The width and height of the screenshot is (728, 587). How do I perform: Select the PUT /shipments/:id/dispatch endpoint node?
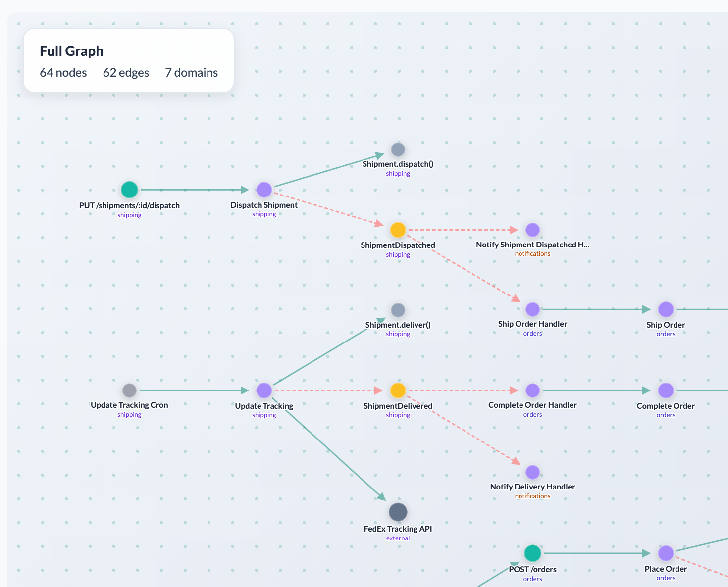(129, 190)
